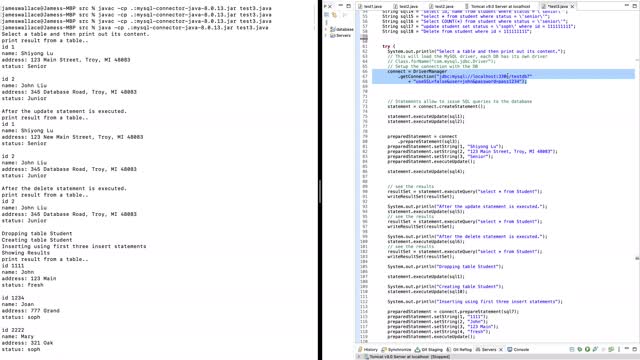Click the Git Staging tab icon

point(417,349)
